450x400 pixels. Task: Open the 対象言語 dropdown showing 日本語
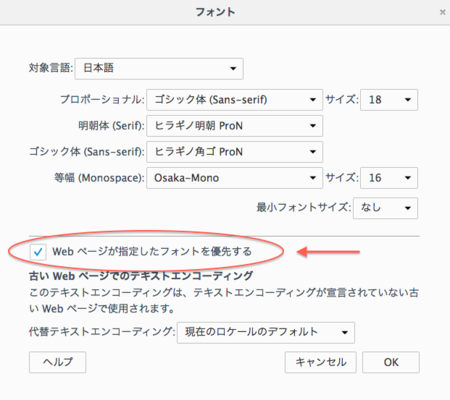pyautogui.click(x=159, y=69)
